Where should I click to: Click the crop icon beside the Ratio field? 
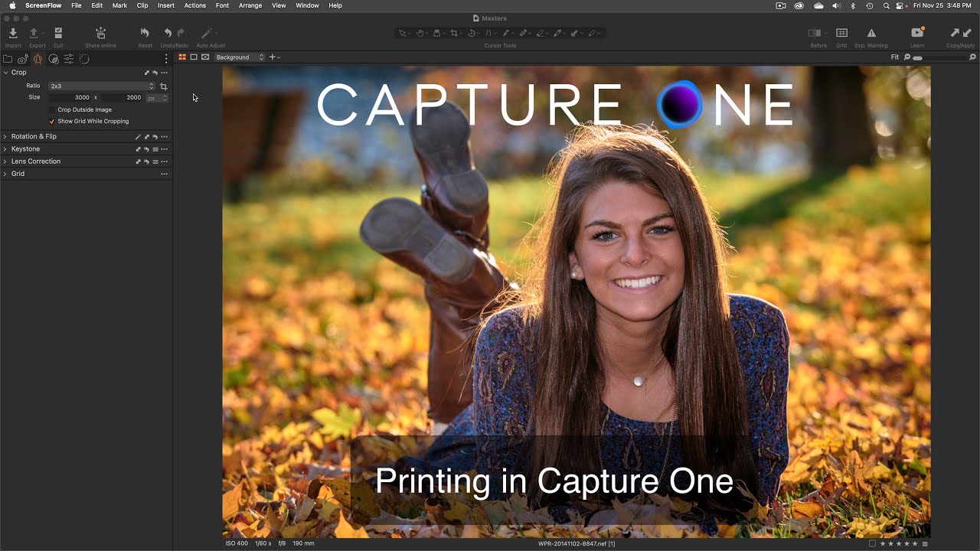(164, 86)
